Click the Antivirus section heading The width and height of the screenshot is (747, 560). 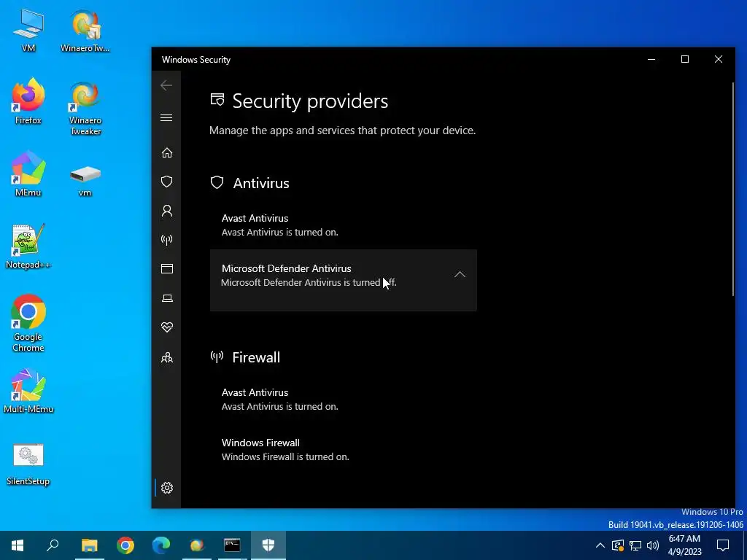tap(261, 183)
